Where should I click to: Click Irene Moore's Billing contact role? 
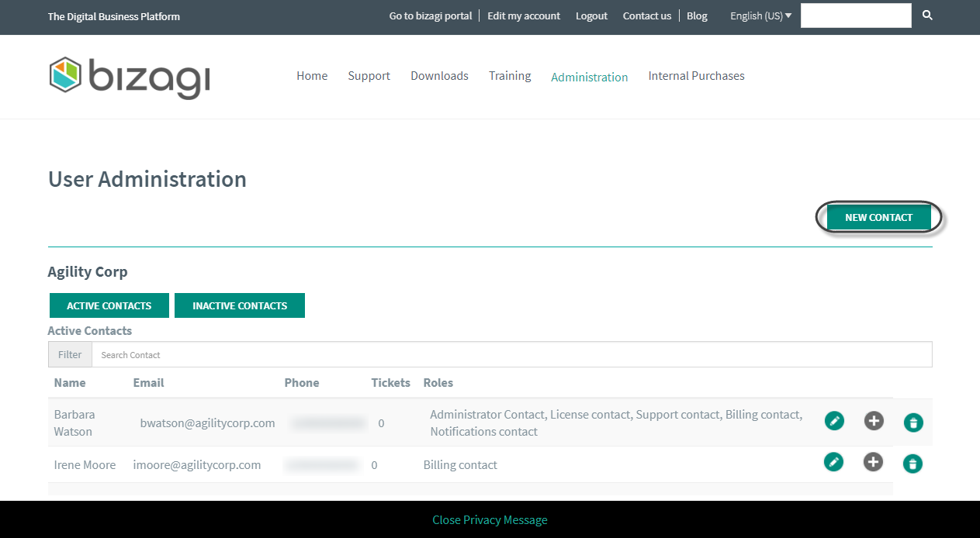pyautogui.click(x=460, y=465)
